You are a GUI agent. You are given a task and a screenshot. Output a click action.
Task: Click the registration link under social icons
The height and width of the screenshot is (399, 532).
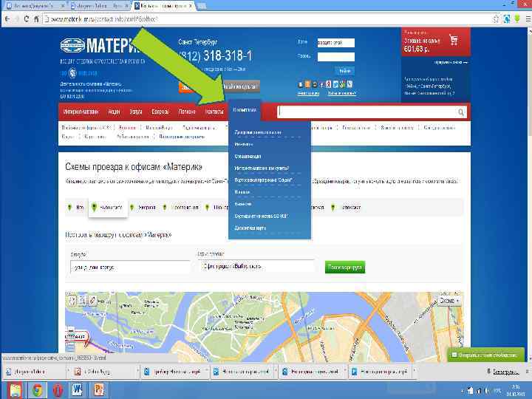pos(308,93)
